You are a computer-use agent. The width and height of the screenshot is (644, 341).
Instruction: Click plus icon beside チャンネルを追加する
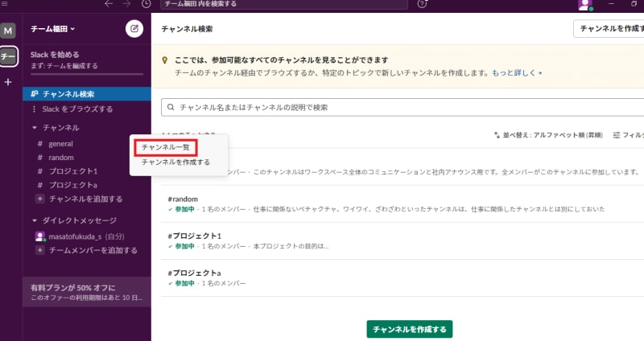[x=40, y=199]
